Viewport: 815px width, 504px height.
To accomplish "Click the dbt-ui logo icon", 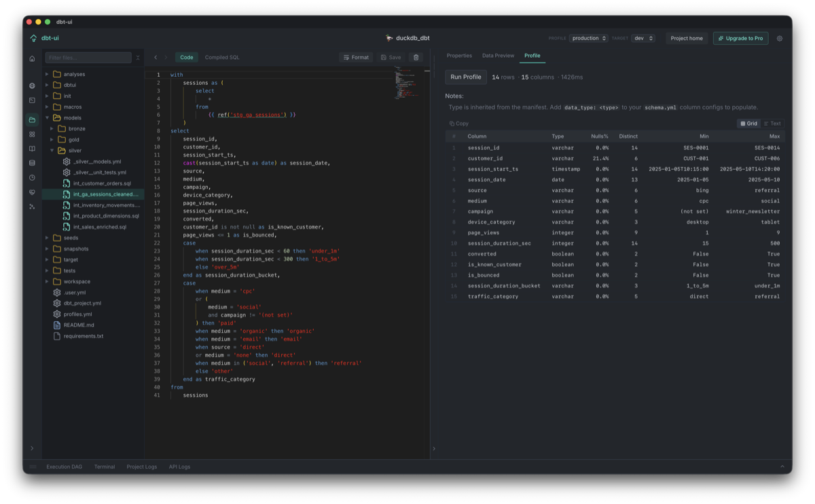I will (33, 39).
